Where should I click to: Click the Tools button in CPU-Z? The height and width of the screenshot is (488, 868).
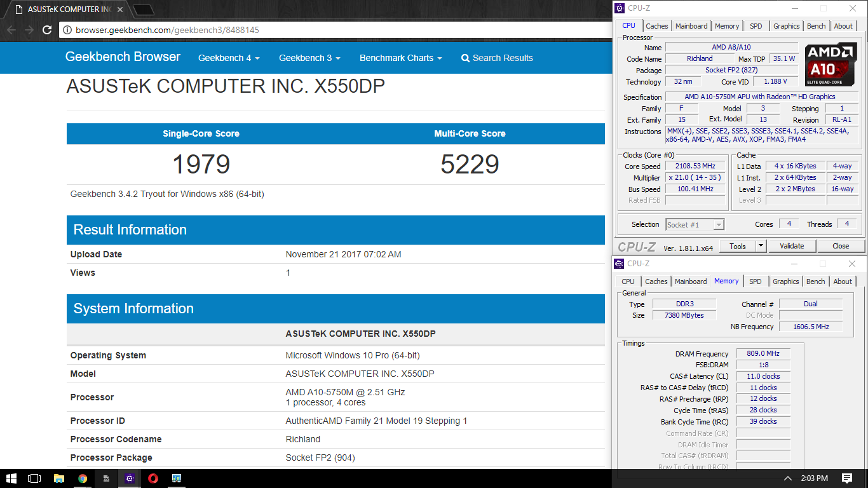(x=738, y=246)
